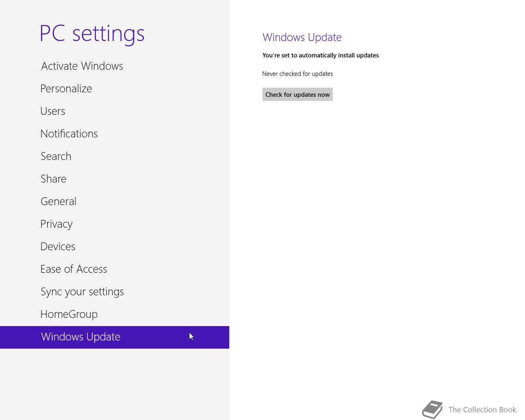Open Privacy settings
Image resolution: width=525 pixels, height=420 pixels.
click(114, 224)
